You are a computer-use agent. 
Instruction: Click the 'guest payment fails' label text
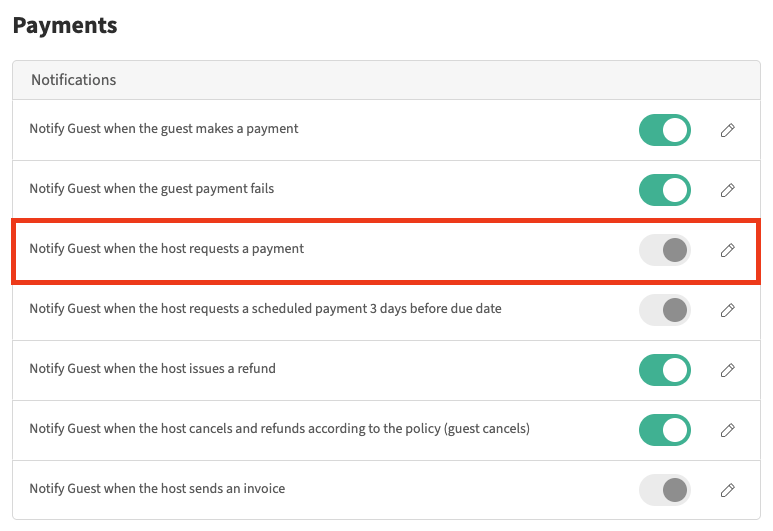(152, 189)
